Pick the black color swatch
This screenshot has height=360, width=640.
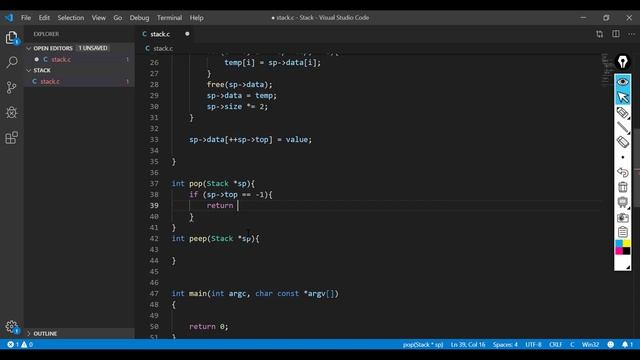[x=627, y=251]
